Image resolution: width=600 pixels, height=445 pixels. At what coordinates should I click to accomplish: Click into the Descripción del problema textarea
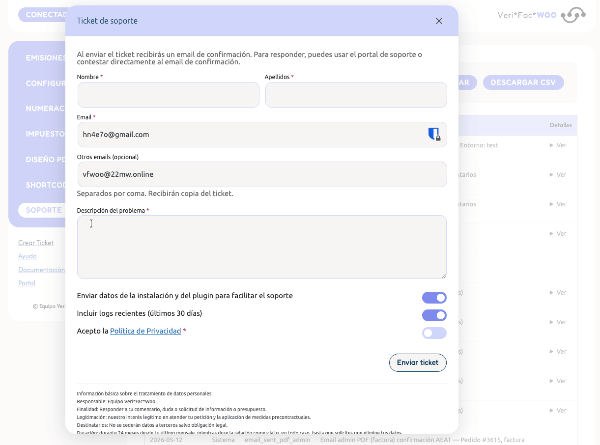[262, 247]
